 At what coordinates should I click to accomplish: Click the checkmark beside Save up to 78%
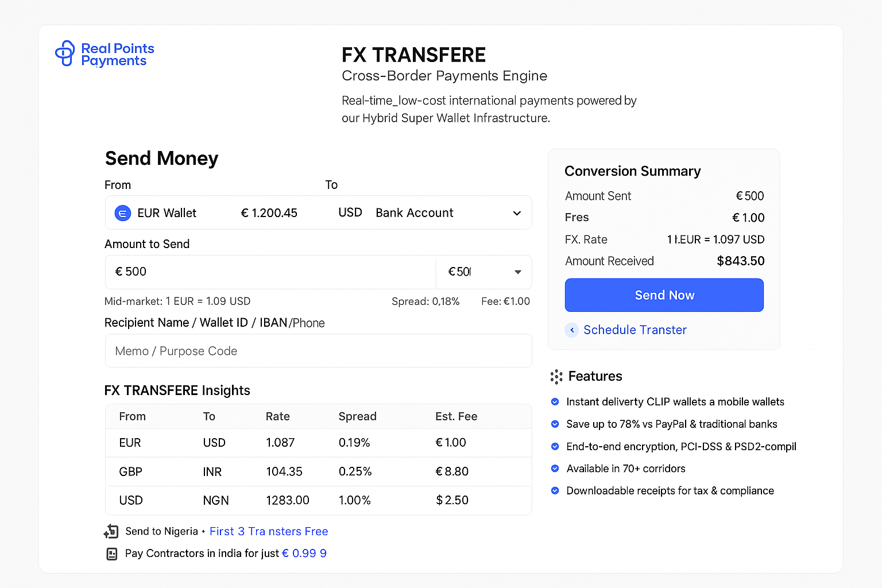[x=555, y=424]
